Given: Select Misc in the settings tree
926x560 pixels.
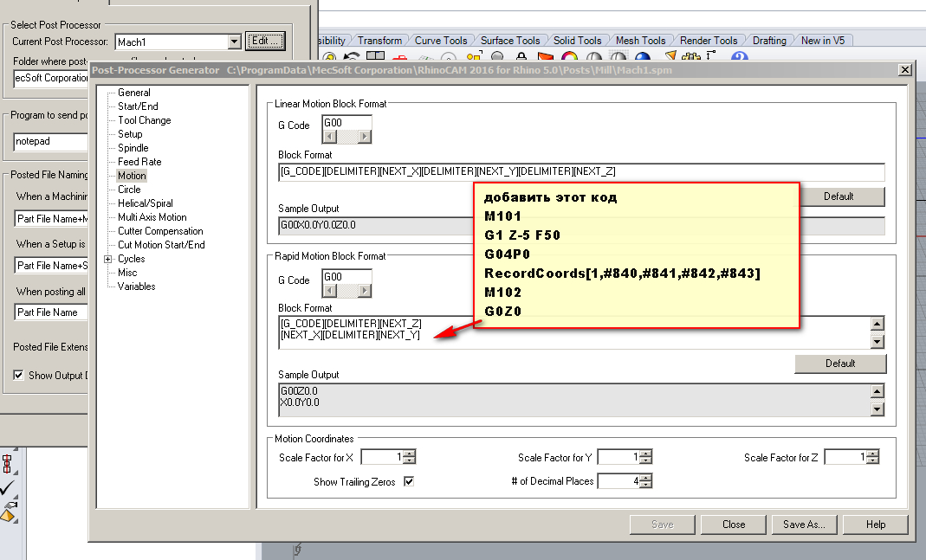Looking at the screenshot, I should click(127, 273).
